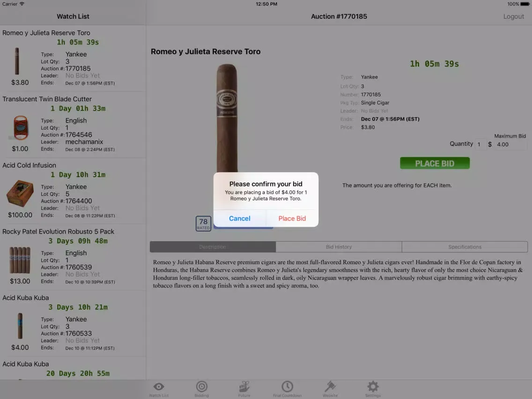Tap the detail countdown 1h 05m 39s
Screen dimensions: 532x399
(434, 64)
